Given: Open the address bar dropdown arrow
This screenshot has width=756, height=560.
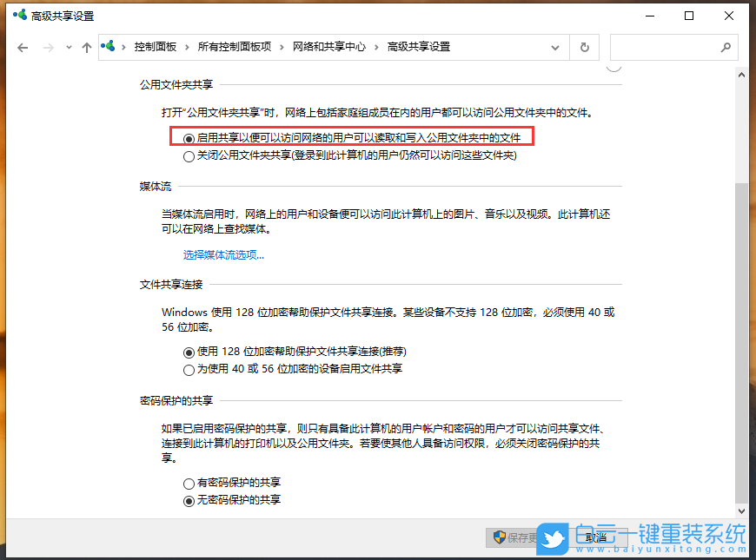Looking at the screenshot, I should click(554, 47).
